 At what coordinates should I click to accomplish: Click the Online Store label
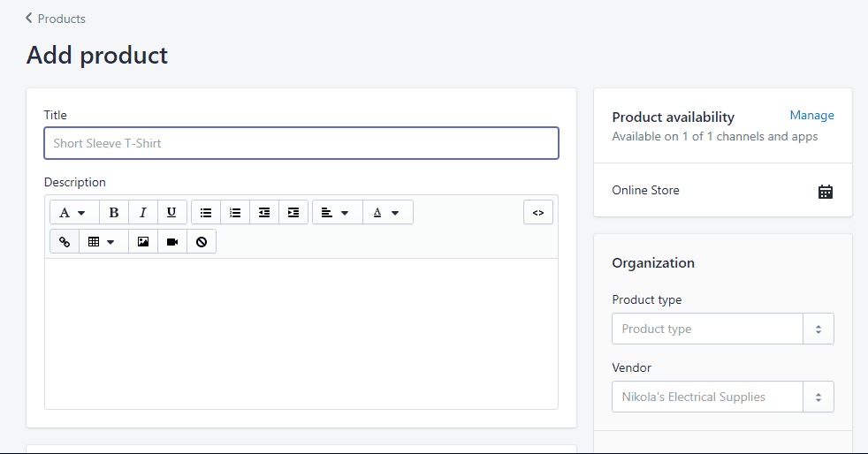click(x=645, y=190)
